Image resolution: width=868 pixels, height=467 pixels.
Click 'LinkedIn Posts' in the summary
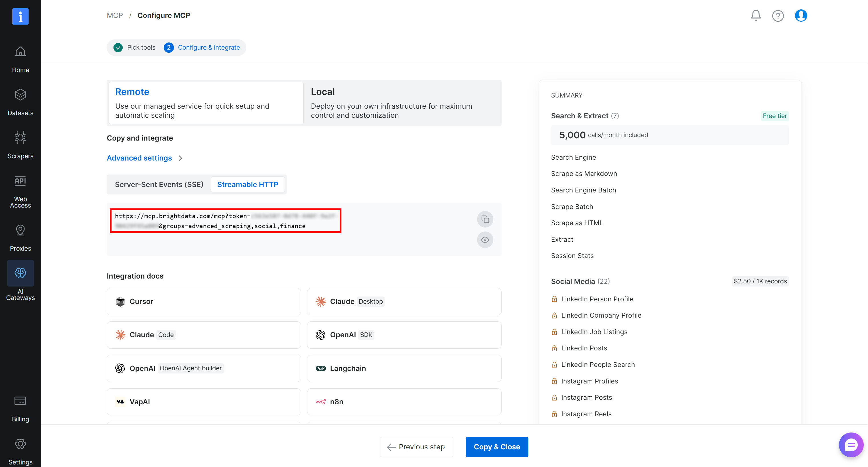584,348
